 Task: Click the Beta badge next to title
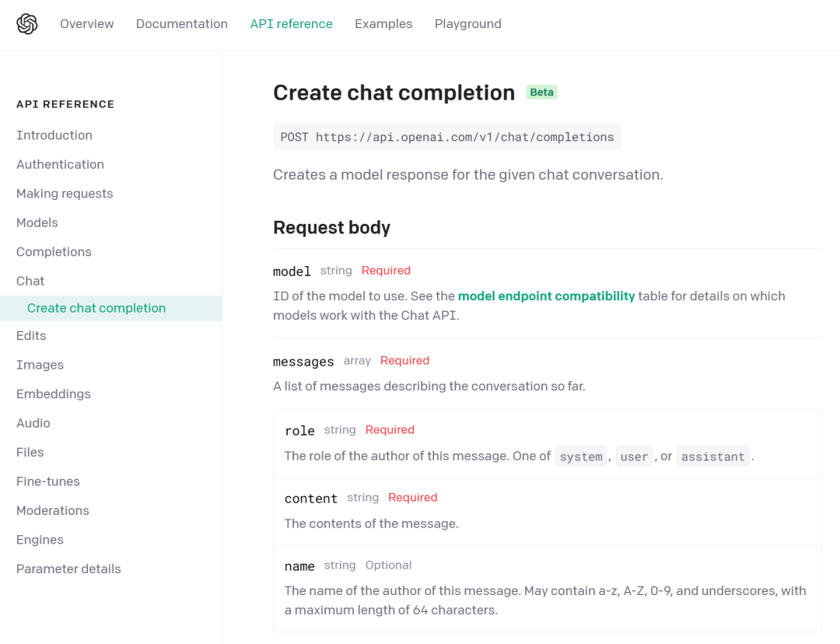coord(541,93)
